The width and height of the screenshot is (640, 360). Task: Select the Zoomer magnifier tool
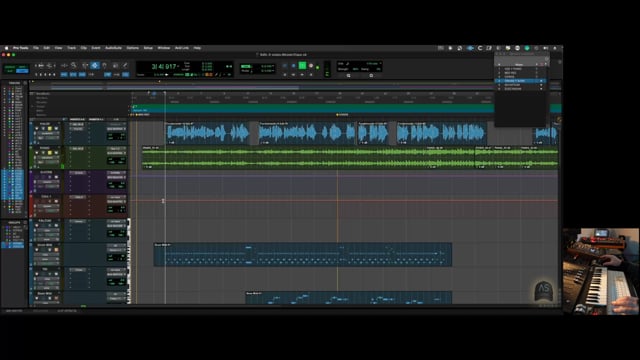74,65
